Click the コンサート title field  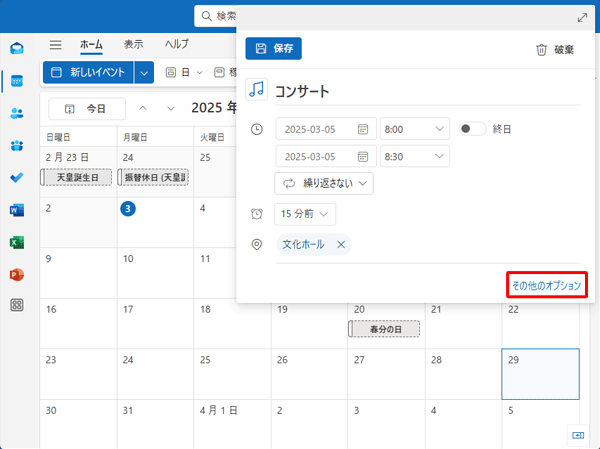tap(428, 91)
